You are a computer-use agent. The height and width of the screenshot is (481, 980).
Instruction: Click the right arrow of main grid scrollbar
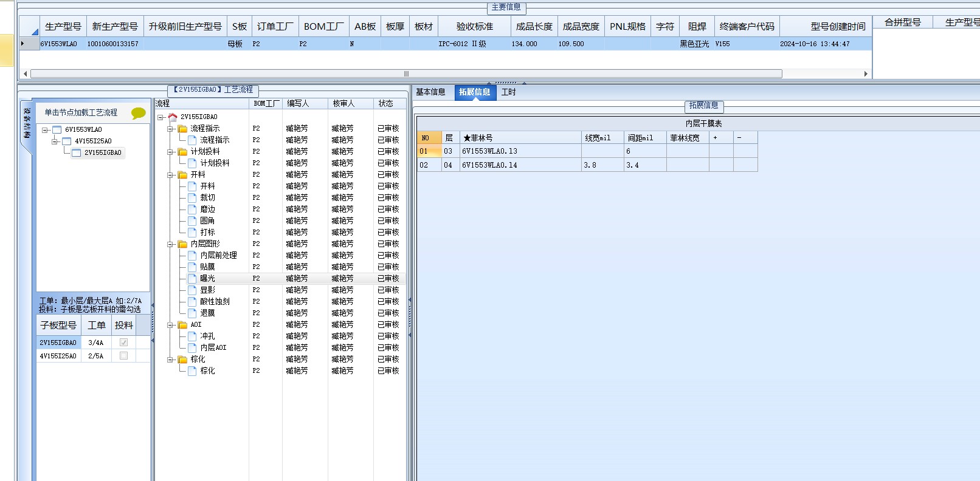pos(866,73)
